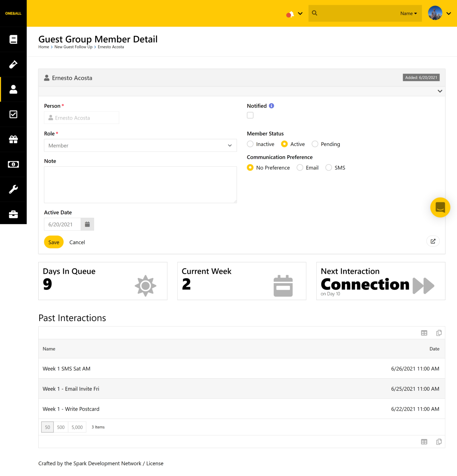Toggle the Notified checkbox
Viewport: 457px width, 476px height.
[x=250, y=115]
